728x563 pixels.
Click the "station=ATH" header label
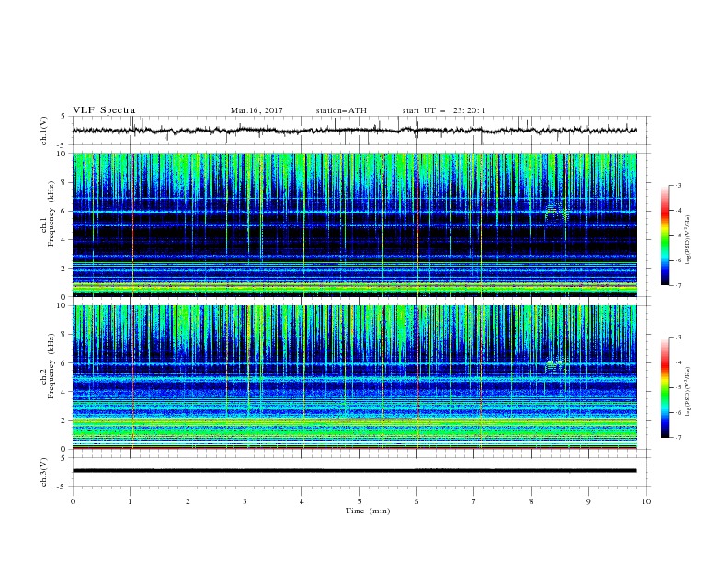tap(341, 110)
